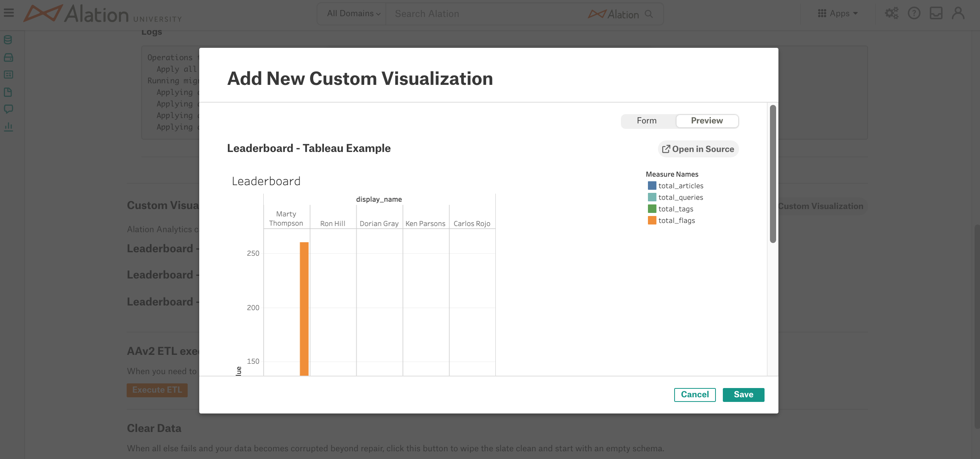Screen dimensions: 980x459
Task: Click the Search Alation input field
Action: [487, 14]
